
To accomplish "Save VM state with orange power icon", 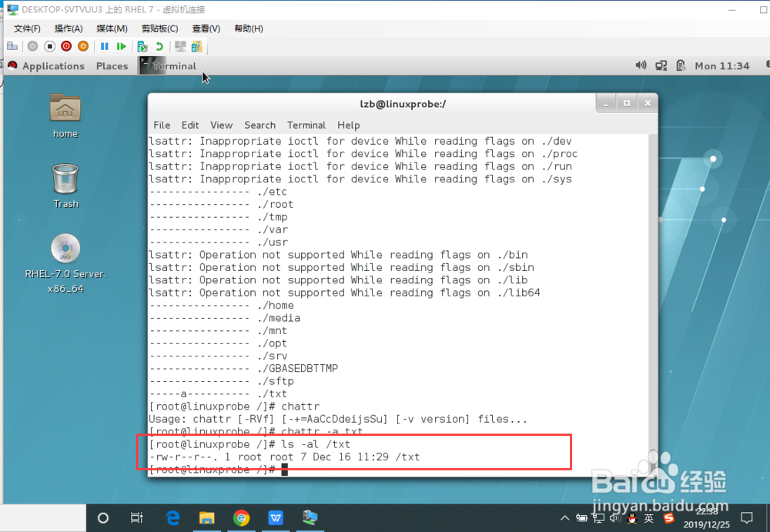I will tap(83, 46).
